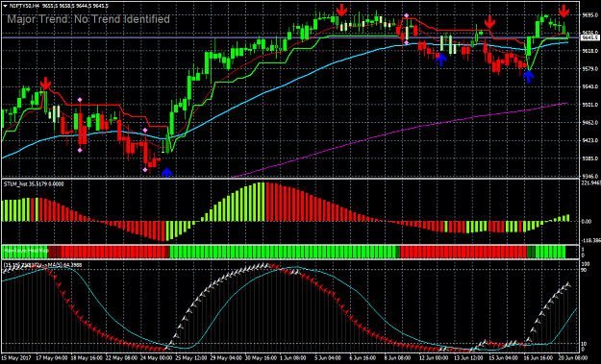Click the 9346.0 price axis label

pos(590,177)
